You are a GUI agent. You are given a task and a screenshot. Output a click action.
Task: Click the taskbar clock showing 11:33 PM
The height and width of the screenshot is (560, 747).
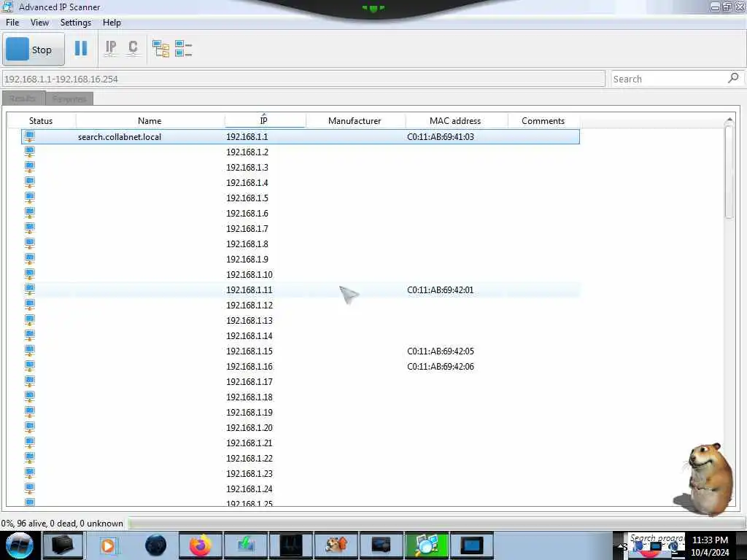click(710, 540)
